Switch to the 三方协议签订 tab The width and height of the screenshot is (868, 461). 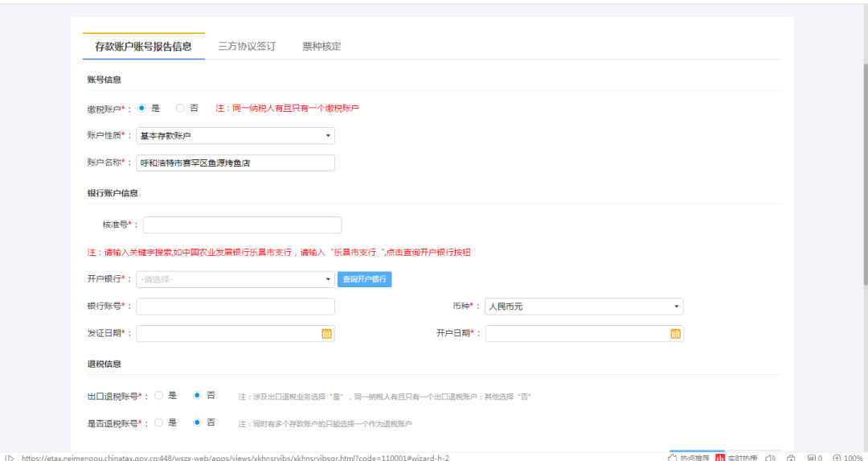(x=247, y=47)
